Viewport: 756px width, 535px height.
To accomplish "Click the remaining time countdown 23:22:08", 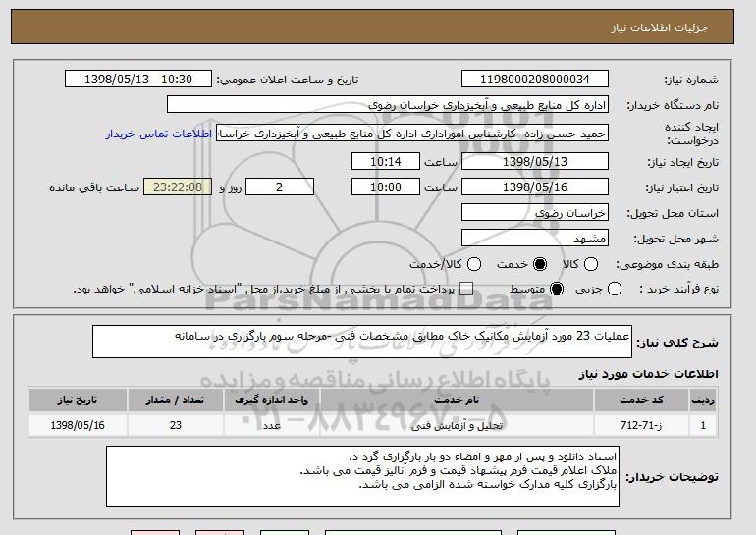I will tap(178, 187).
